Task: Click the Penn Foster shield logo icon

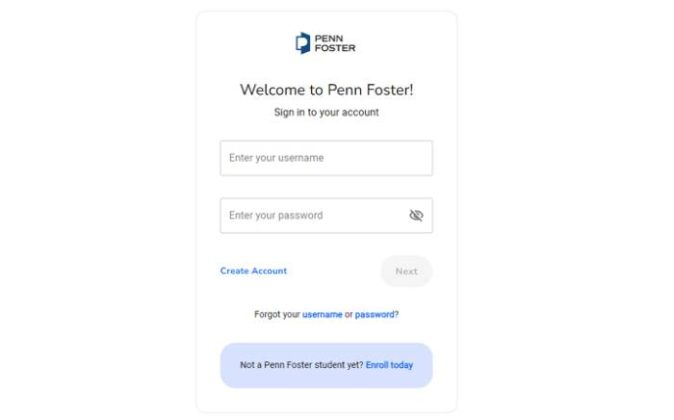Action: [x=303, y=43]
